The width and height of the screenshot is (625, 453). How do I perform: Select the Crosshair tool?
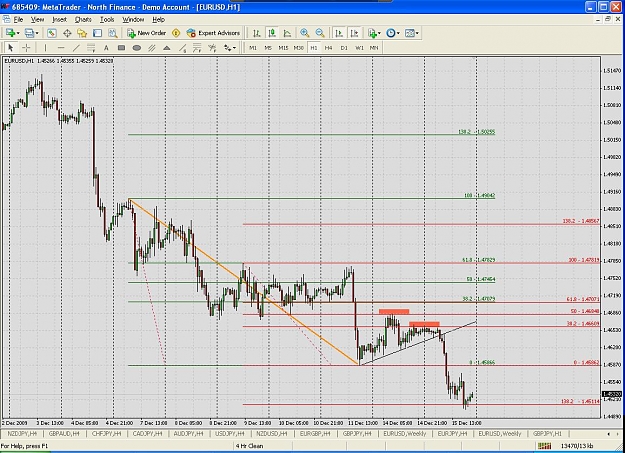point(26,48)
